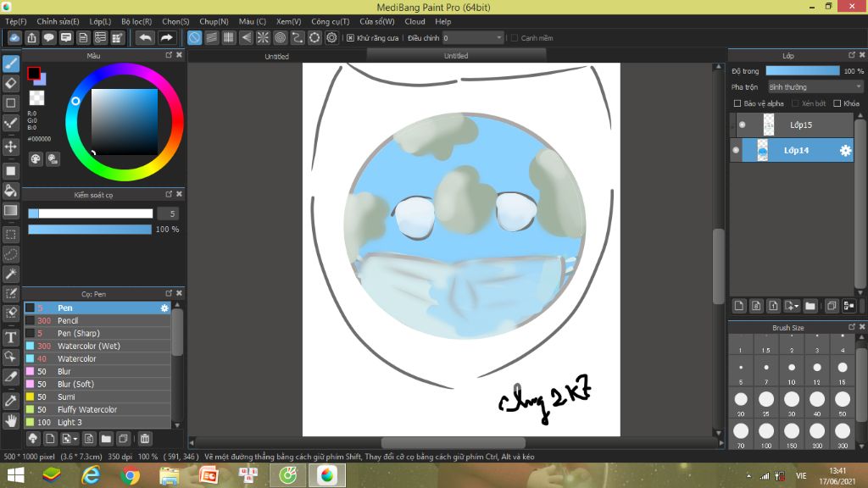The image size is (868, 488).
Task: Pop out the Lớp layer panel
Action: 852,55
